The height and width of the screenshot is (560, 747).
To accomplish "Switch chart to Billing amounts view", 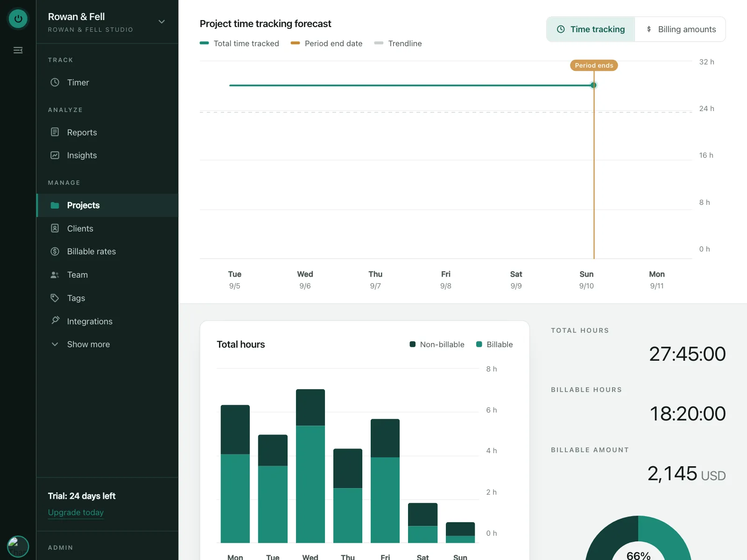I will (x=680, y=29).
